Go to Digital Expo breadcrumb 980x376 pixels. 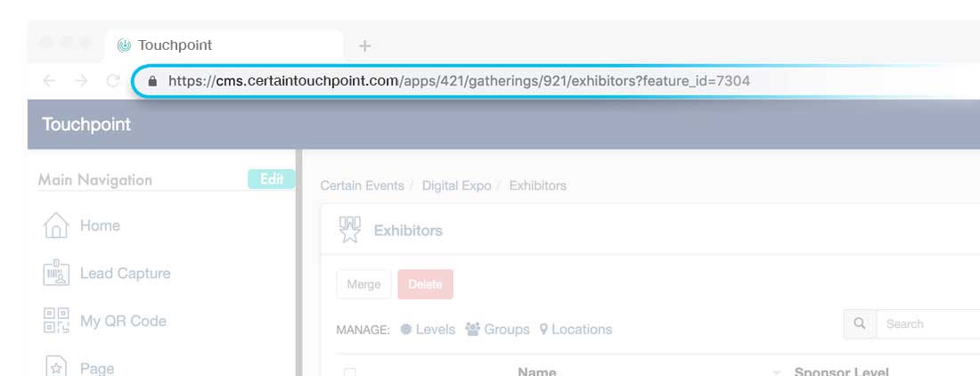coord(456,185)
